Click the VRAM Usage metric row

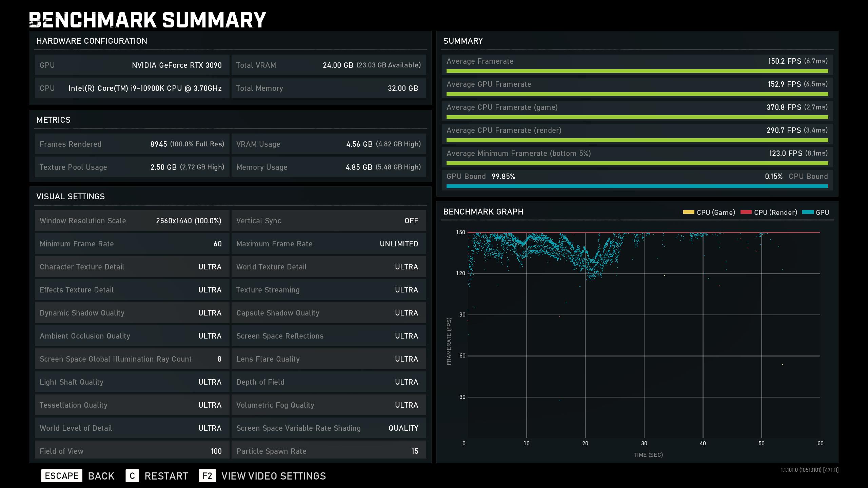click(x=329, y=144)
